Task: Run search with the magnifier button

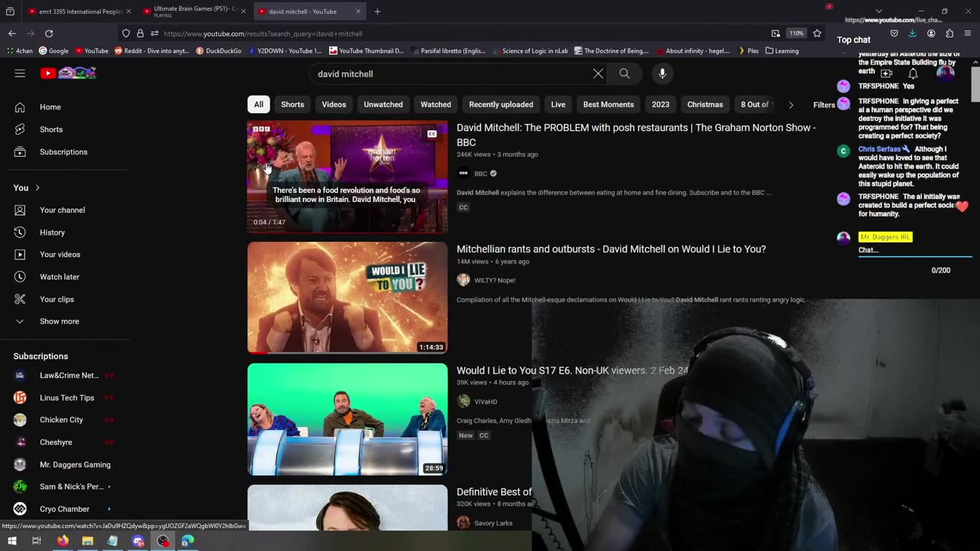Action: pos(625,73)
